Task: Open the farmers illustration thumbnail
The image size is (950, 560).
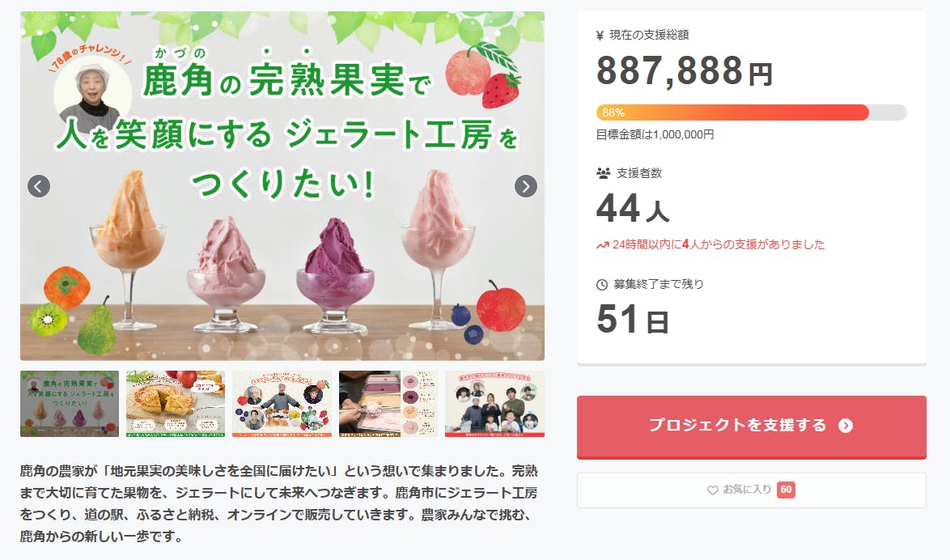Action: click(x=282, y=404)
